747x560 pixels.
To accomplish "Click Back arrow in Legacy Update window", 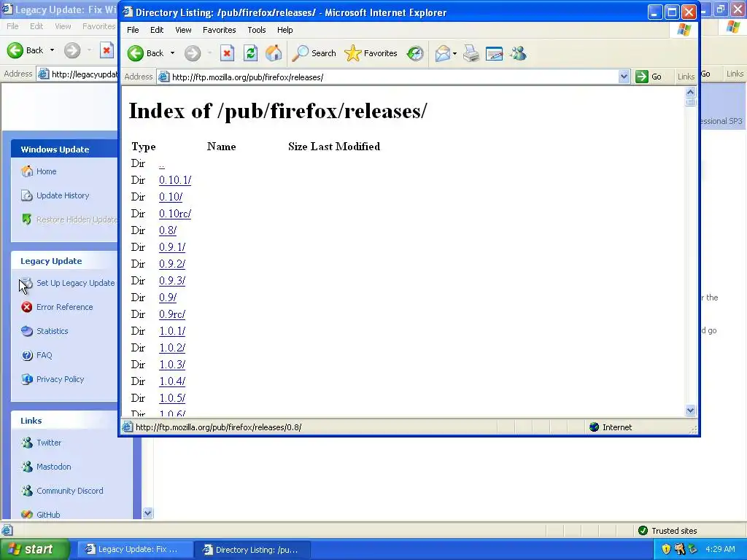I will (15, 50).
